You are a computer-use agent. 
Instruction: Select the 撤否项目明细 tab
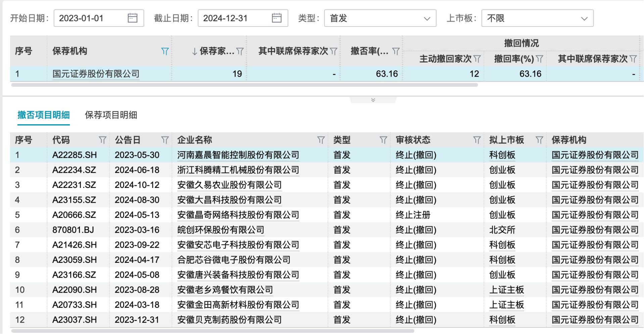[x=44, y=115]
